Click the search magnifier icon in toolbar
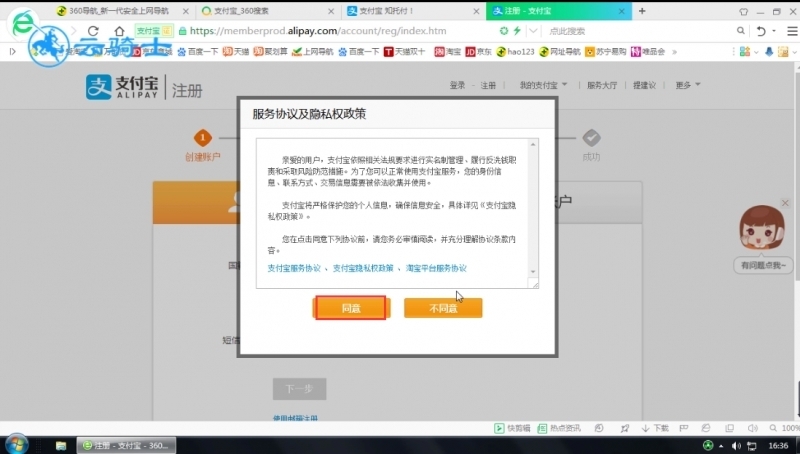The image size is (800, 454). [740, 31]
